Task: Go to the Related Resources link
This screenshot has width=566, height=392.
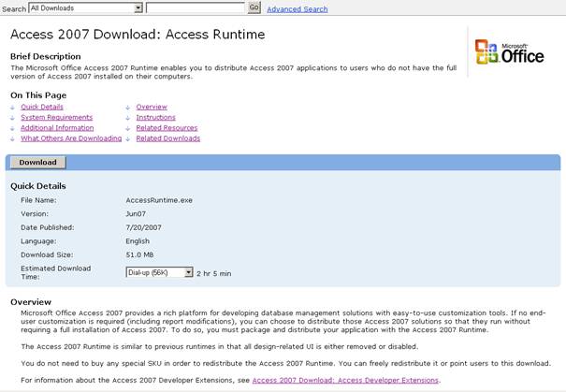Action: pyautogui.click(x=167, y=128)
